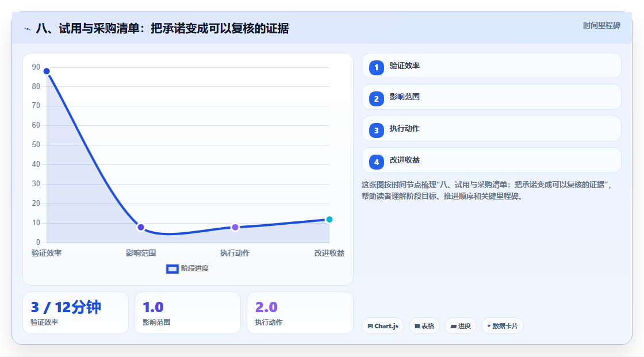
Task: Click the 时间里程碑 label in header
Action: click(601, 26)
